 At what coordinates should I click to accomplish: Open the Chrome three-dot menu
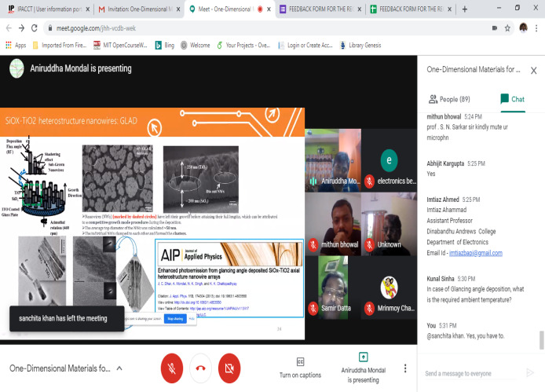tap(538, 27)
